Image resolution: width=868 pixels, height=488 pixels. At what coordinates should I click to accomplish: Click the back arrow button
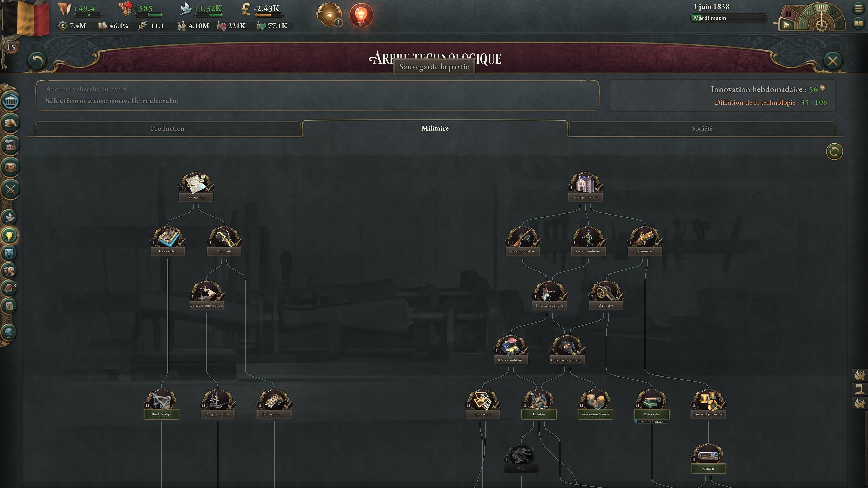[x=37, y=61]
